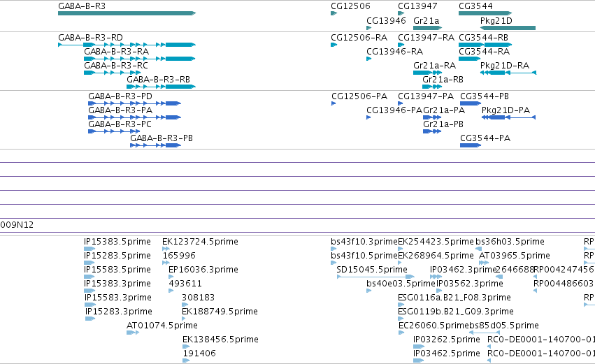Click the IP15383.5prime EST label

click(x=117, y=242)
